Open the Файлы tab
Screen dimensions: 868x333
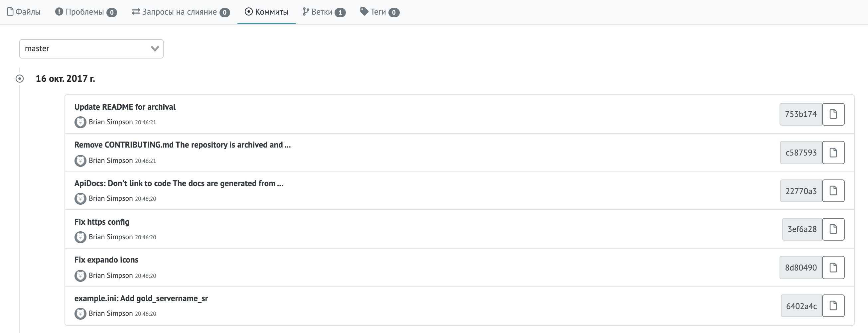[24, 12]
